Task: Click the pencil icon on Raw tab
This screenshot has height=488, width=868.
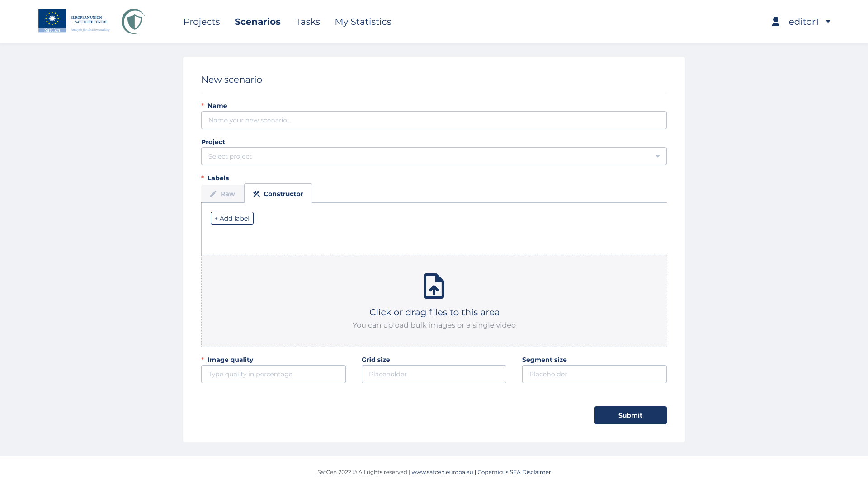Action: [x=213, y=194]
